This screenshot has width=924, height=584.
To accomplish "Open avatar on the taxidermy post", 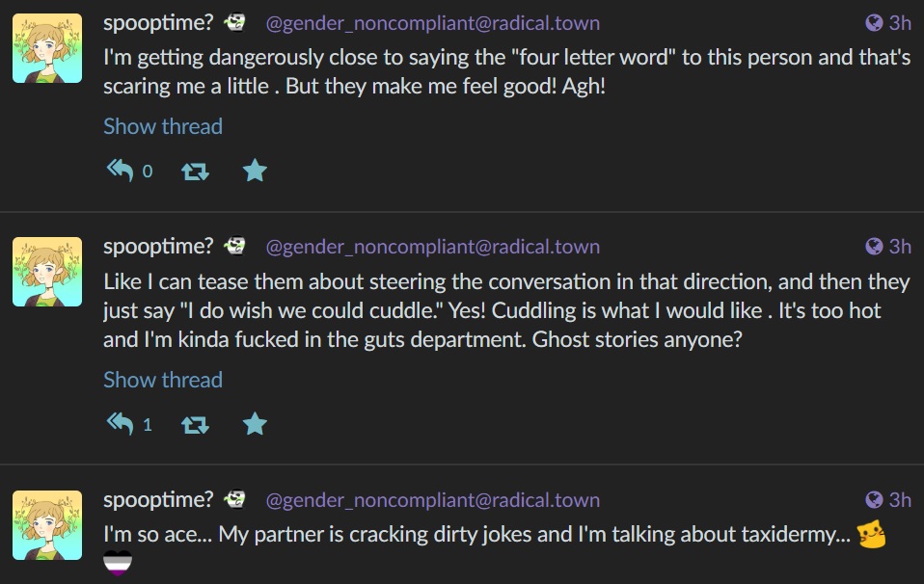I will (x=47, y=525).
